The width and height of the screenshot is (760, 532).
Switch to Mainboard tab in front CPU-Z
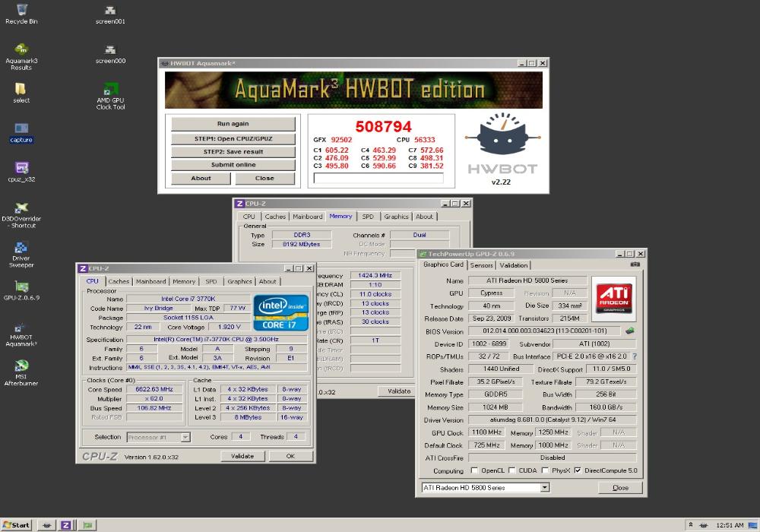[150, 281]
